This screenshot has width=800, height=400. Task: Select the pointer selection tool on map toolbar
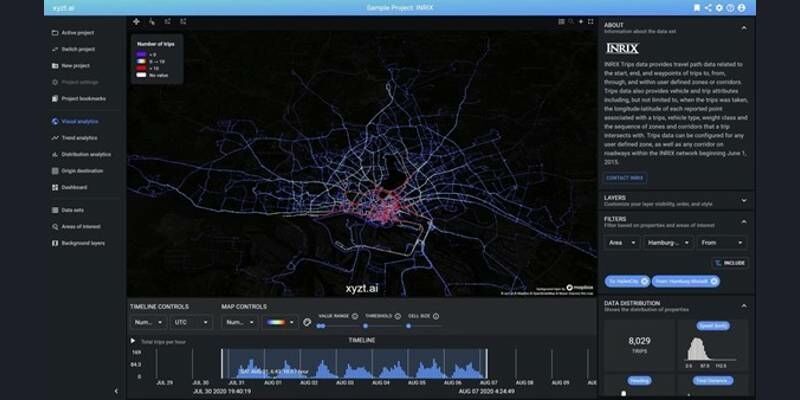click(x=152, y=21)
